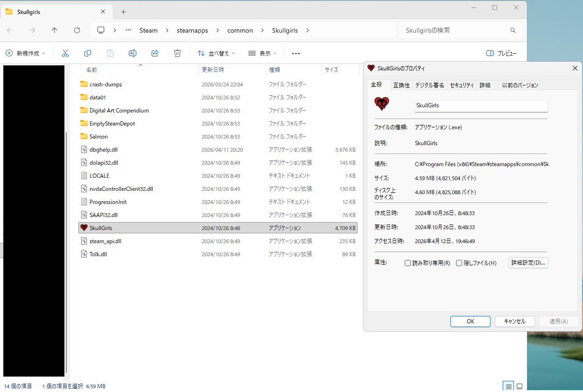
Task: Select the data01 folder row
Action: pyautogui.click(x=218, y=97)
